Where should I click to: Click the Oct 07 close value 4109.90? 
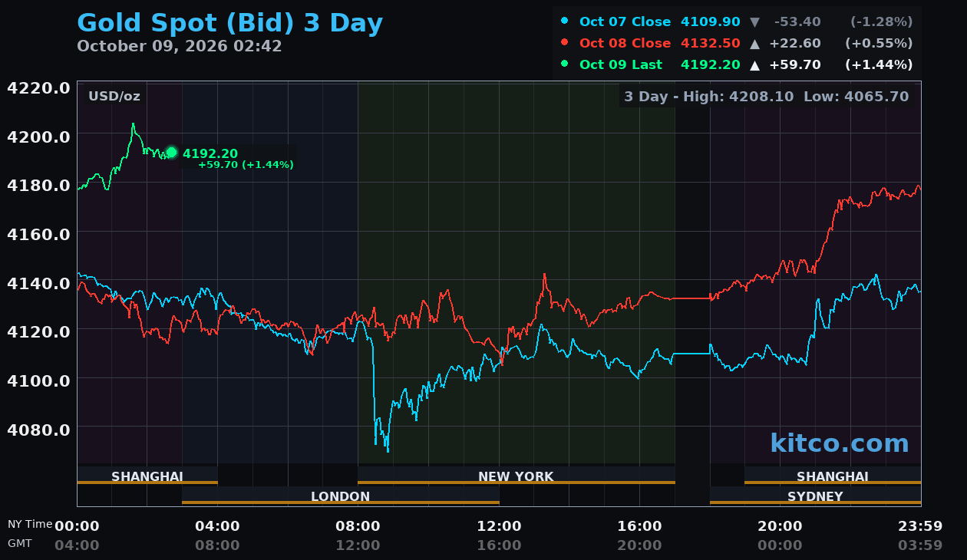coord(711,21)
